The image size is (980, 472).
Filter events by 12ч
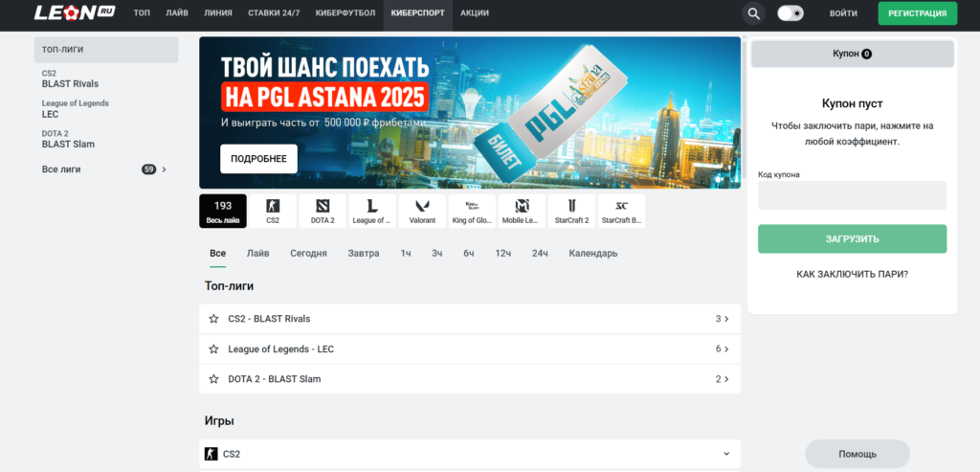coord(503,253)
